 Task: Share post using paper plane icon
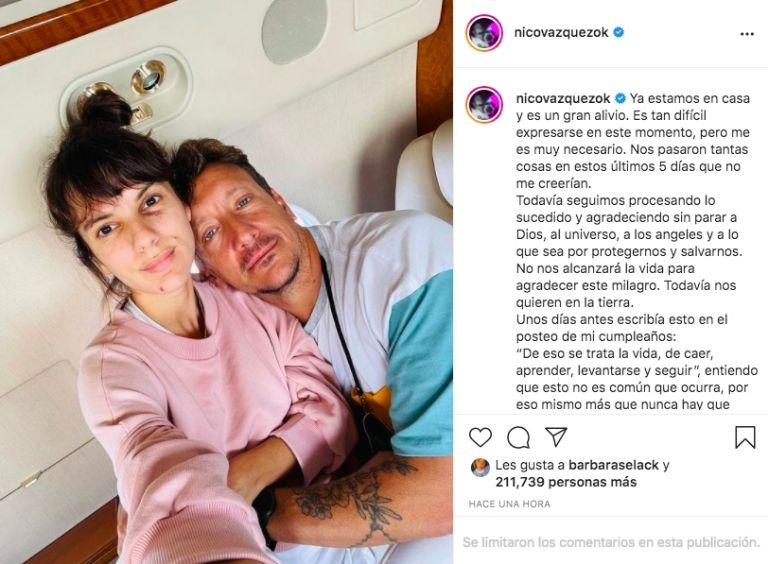pos(556,437)
